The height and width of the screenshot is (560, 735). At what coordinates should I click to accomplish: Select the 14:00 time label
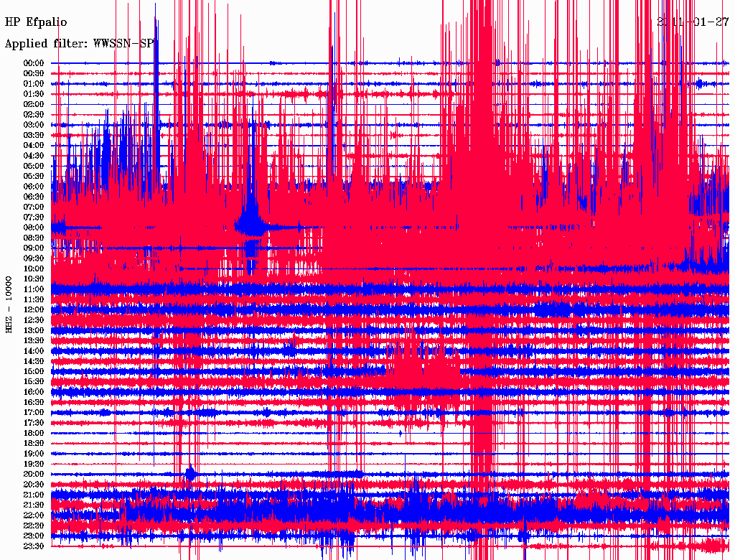34,351
